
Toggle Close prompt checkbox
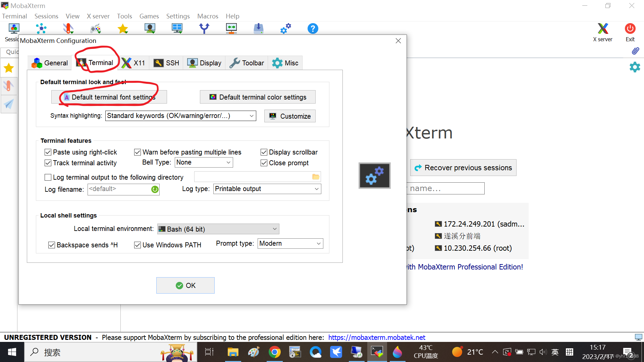point(264,163)
